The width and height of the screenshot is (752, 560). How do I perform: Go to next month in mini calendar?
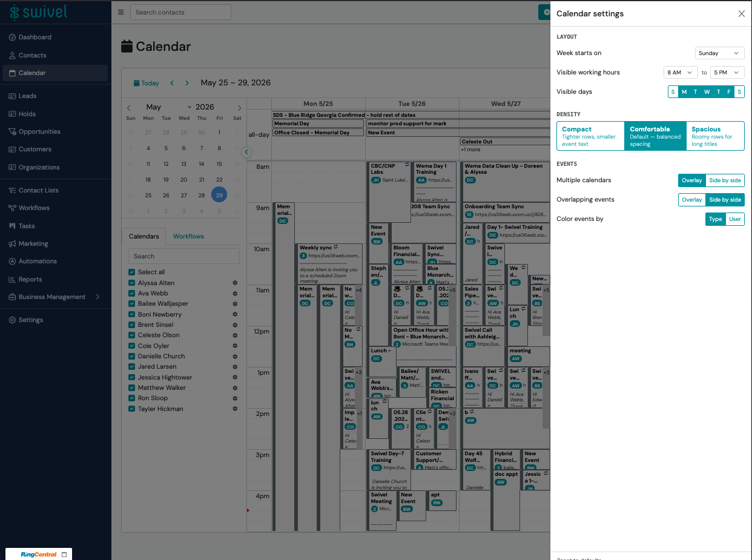coord(239,108)
